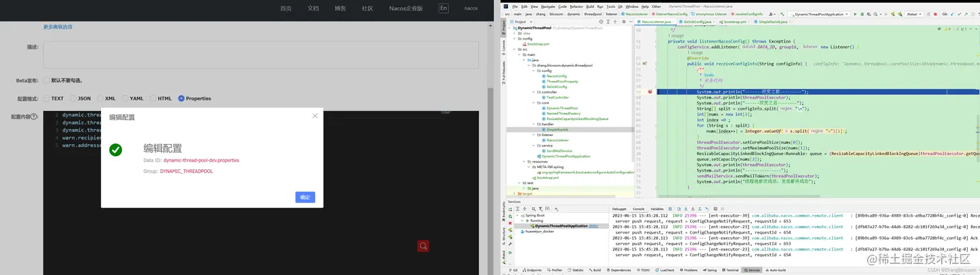
Task: Click the Nacos企业版 link
Action: click(x=406, y=8)
